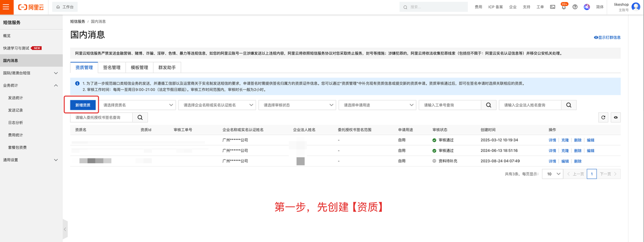The width and height of the screenshot is (644, 242).
Task: Click 删除 for 2023-08-24 row
Action: click(x=578, y=161)
